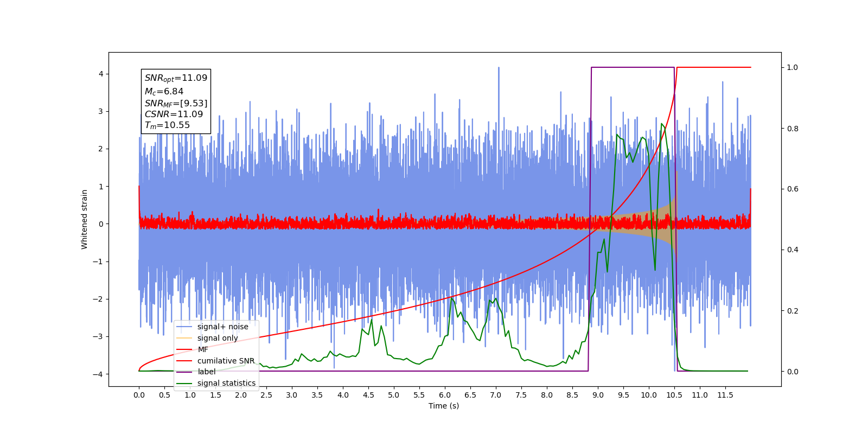
Task: Click the right y-axis tick label 0.2
Action: (x=793, y=311)
